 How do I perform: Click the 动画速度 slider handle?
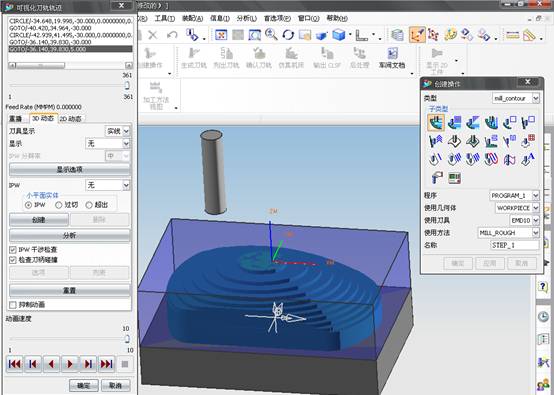click(x=127, y=339)
